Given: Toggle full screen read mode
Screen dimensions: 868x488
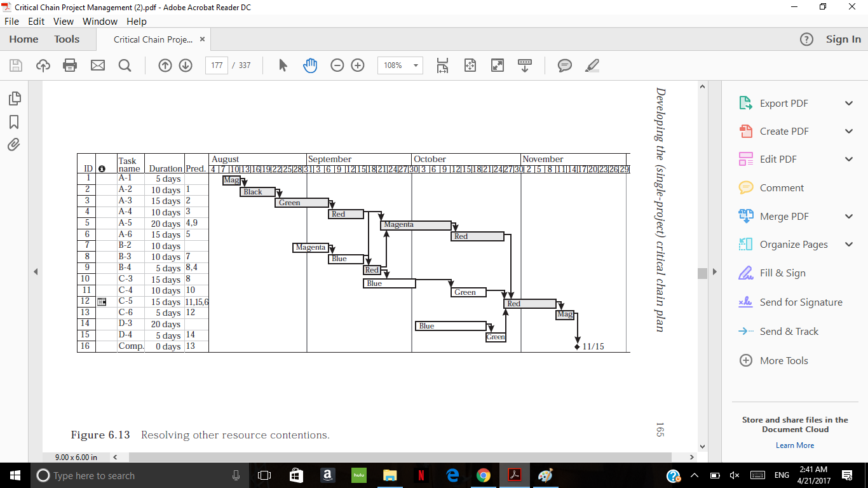Looking at the screenshot, I should (498, 65).
